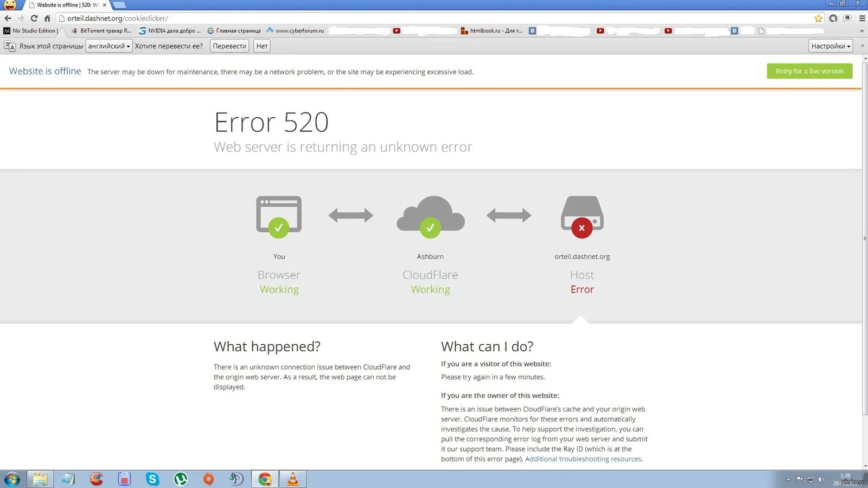Open the audio player icon in taskbar
Screen dimensions: 868x488
[237, 479]
